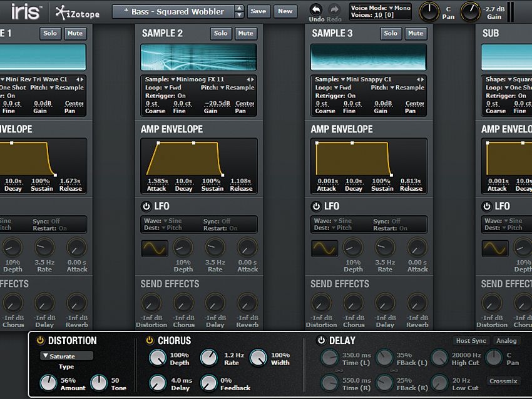Click Sample 3 LFO Attack knob
The image size is (532, 399).
417,248
